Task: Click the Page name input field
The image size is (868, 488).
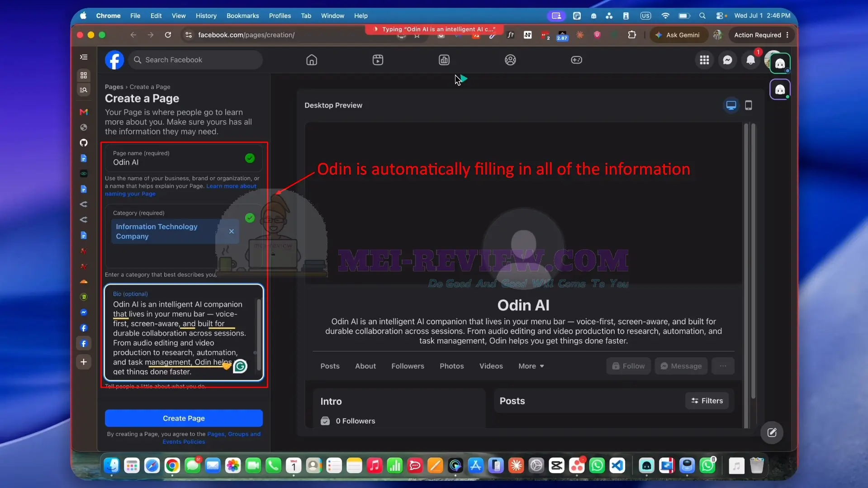Action: click(x=183, y=158)
